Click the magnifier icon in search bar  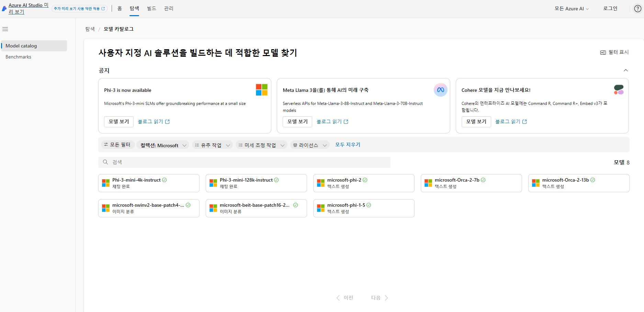tap(105, 162)
